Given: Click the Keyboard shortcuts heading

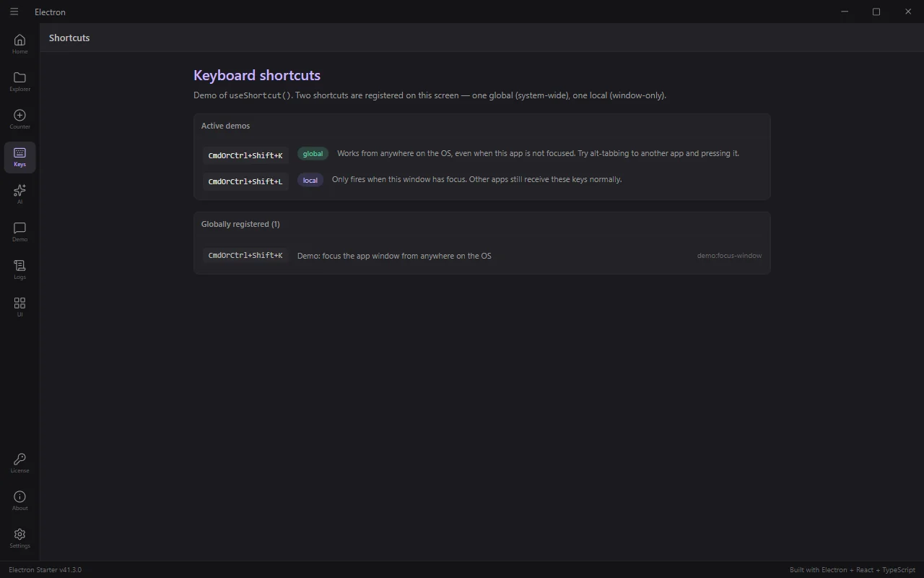Looking at the screenshot, I should (x=257, y=75).
